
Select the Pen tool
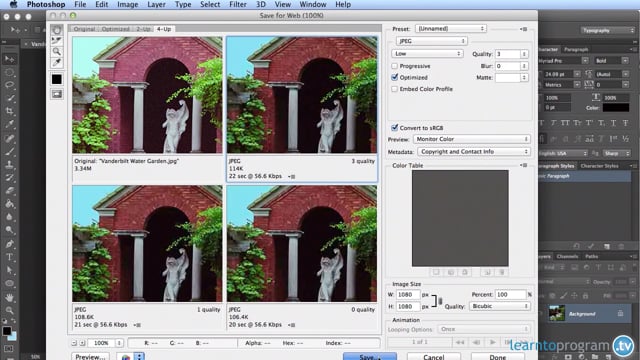[x=9, y=244]
